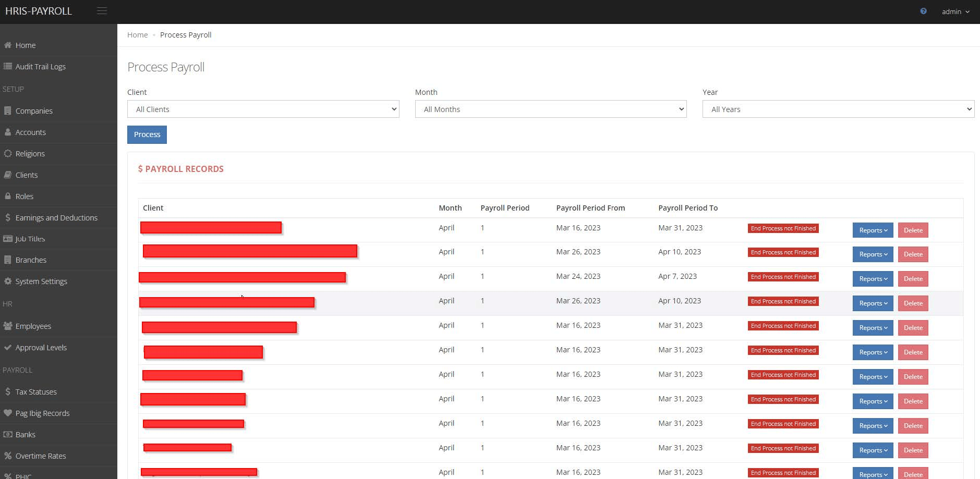Click the Religions sun icon
The width and height of the screenshot is (980, 479).
point(8,153)
